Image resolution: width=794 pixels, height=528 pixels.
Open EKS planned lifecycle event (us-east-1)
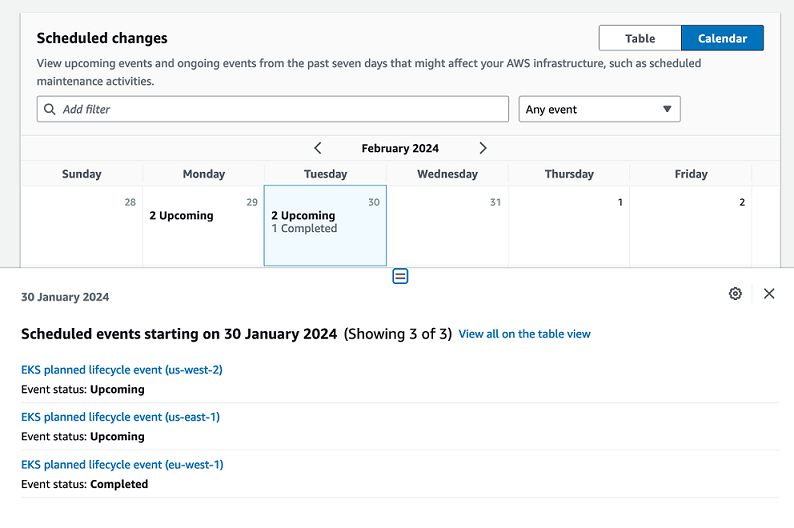pyautogui.click(x=120, y=417)
